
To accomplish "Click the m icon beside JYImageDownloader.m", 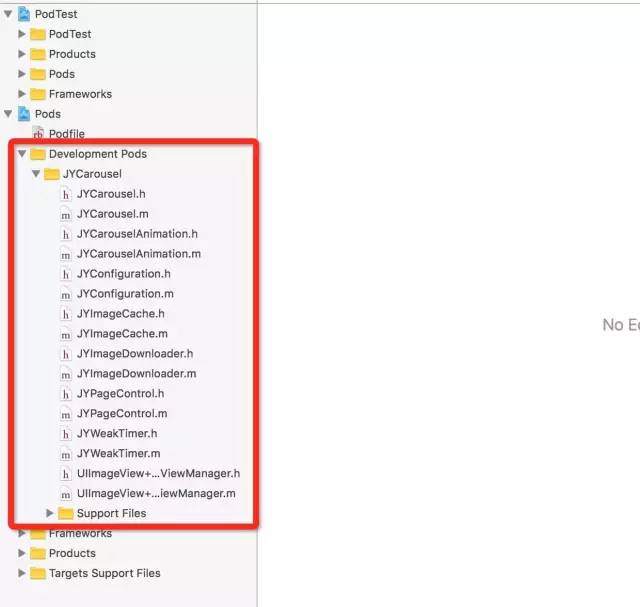I will 66,374.
